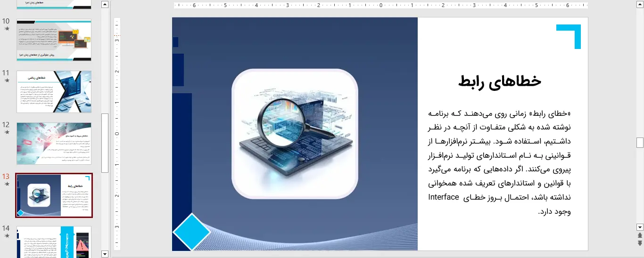Click thumbnail pane scroll-up arrow

(105, 4)
